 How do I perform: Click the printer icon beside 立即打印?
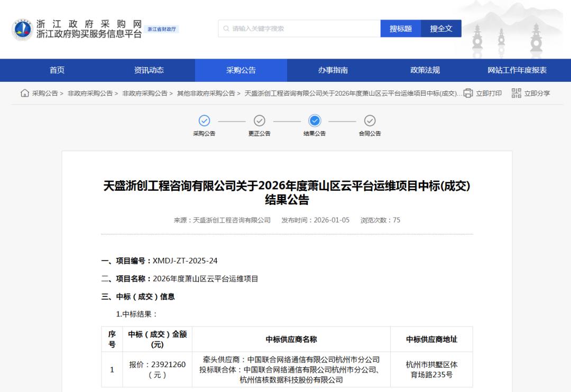pos(468,93)
